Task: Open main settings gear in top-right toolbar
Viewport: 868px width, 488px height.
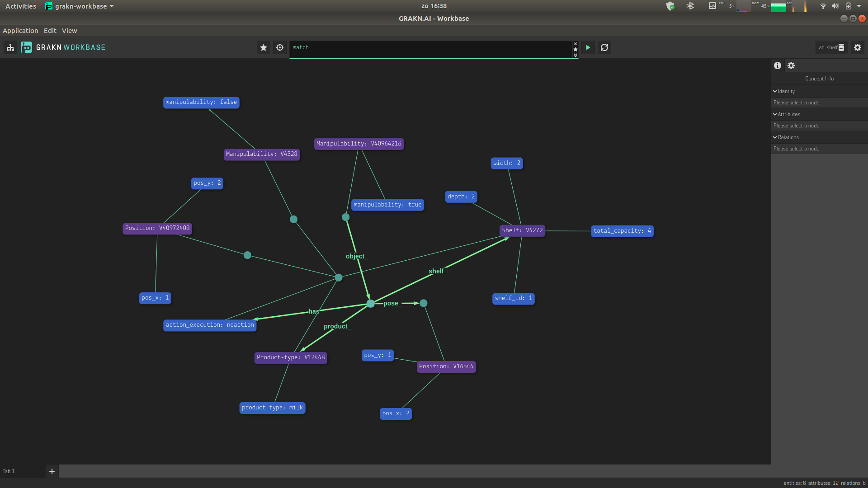Action: click(857, 47)
